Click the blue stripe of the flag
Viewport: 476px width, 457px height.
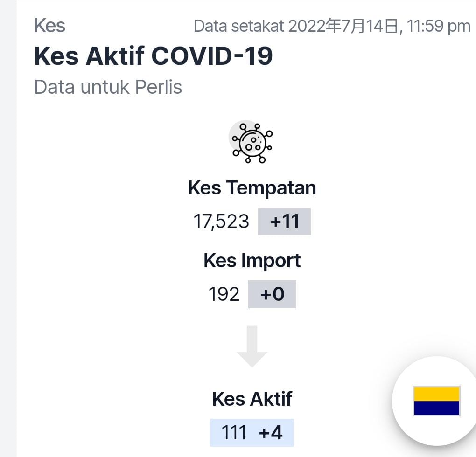(x=436, y=408)
